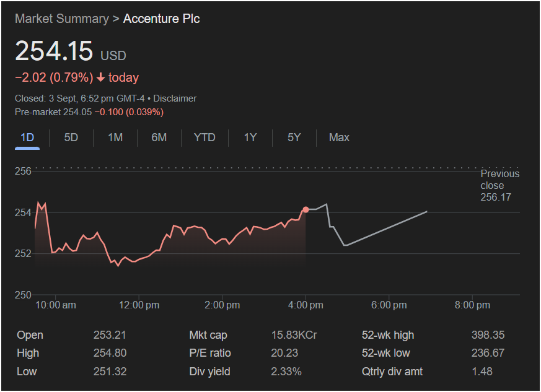Image resolution: width=541 pixels, height=392 pixels.
Task: Click the Market Summary breadcrumb link
Action: [62, 19]
